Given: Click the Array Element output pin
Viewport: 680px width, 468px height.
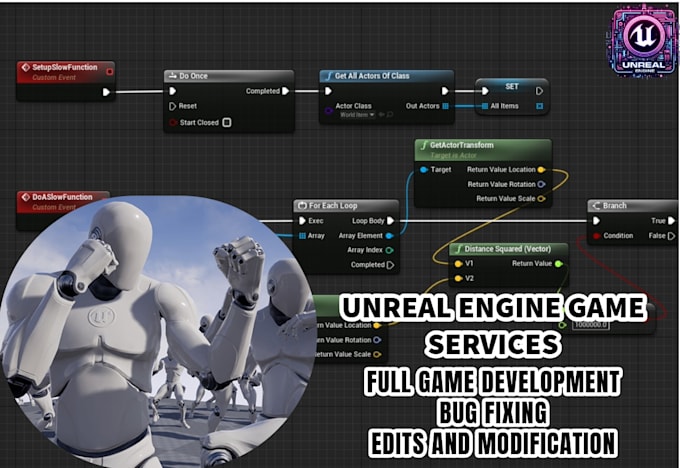Looking at the screenshot, I should pos(389,236).
